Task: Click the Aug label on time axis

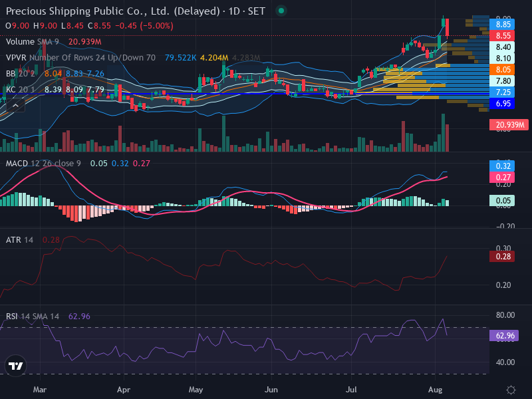Action: 436,390
